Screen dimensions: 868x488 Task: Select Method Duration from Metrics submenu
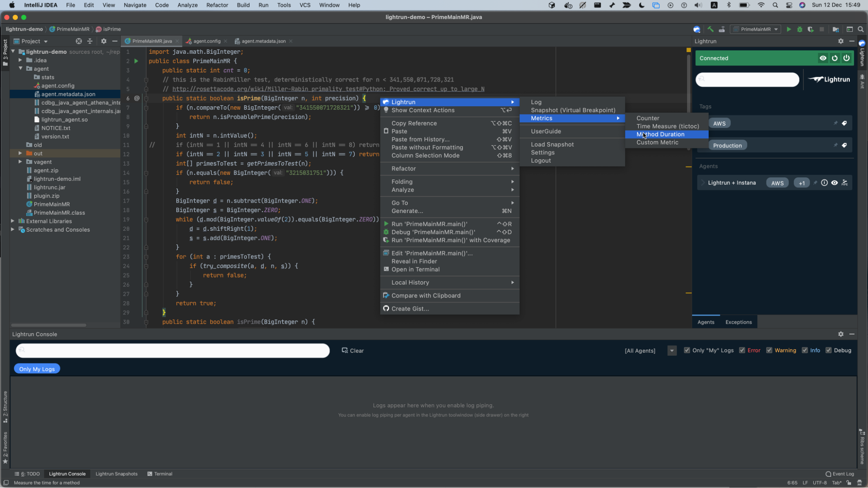660,134
